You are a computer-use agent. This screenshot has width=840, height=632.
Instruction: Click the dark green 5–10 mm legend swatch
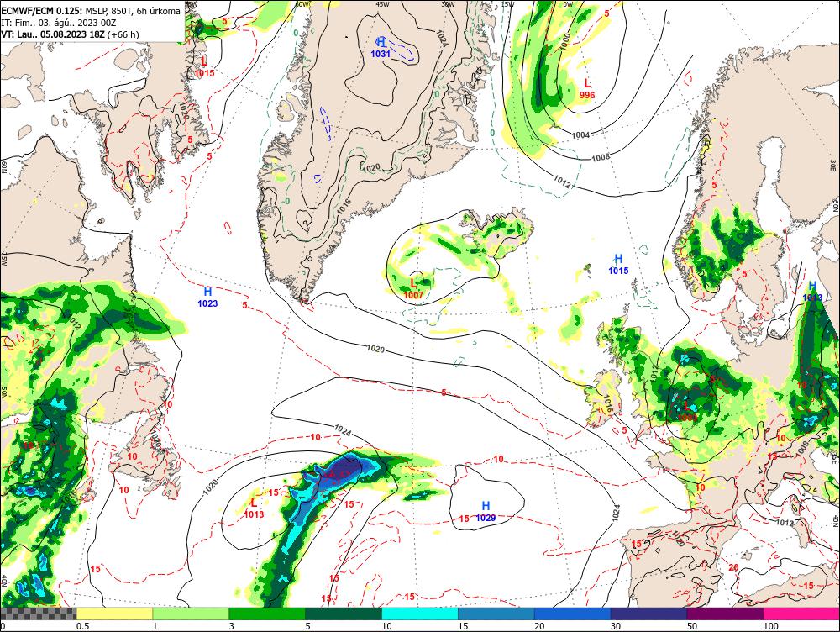[x=344, y=614]
